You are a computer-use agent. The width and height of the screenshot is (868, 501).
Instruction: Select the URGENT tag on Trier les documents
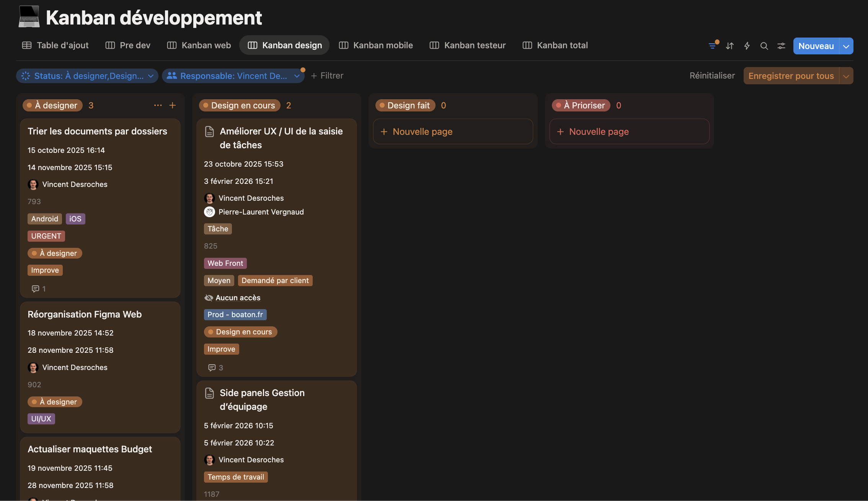click(46, 236)
